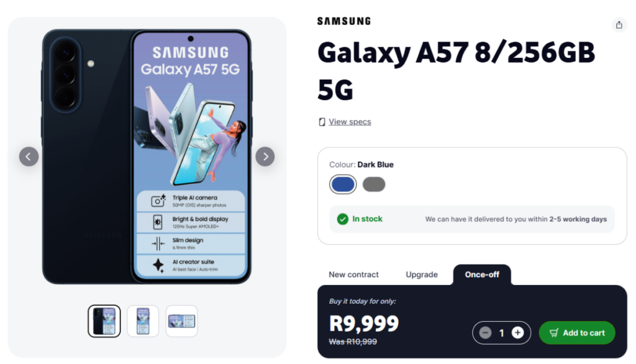Click the main Galaxy A57 product image
636x364 pixels.
click(x=147, y=157)
